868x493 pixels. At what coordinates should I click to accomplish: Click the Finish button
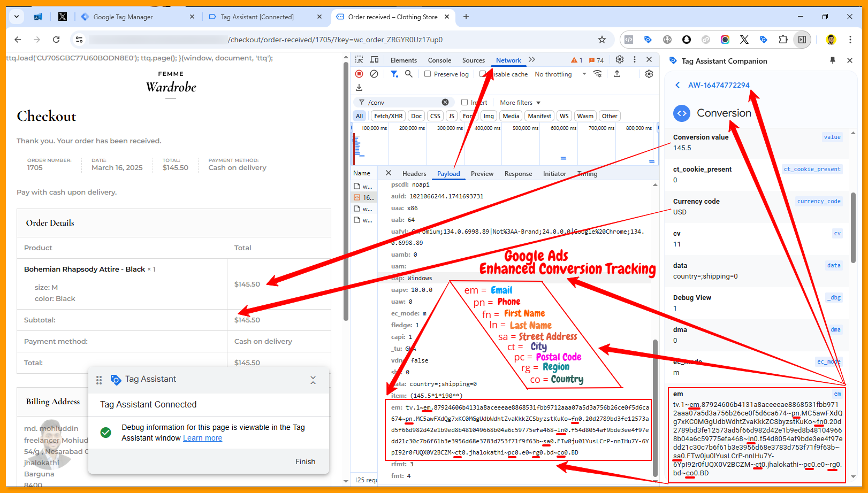305,461
